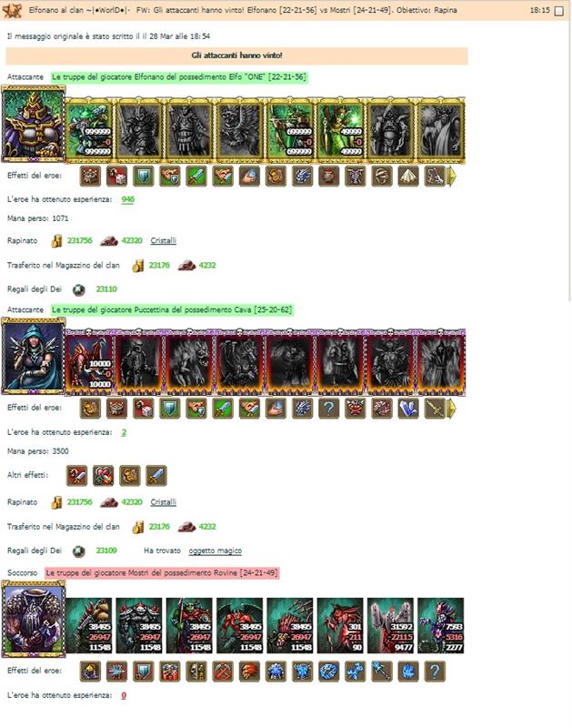Open the Mostri monster hero portrait
Screen dimensions: 572x728
click(x=34, y=619)
